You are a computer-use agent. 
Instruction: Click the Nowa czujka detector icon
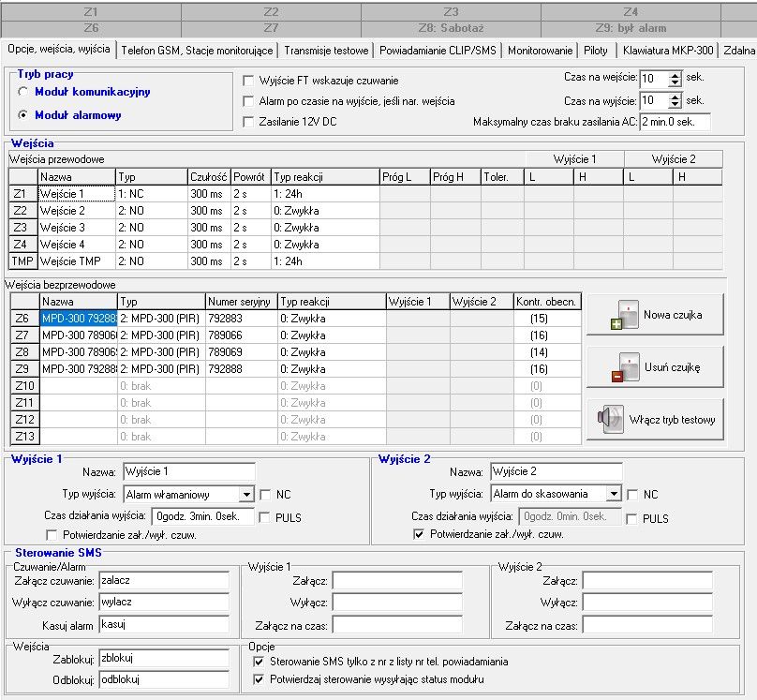tap(624, 315)
